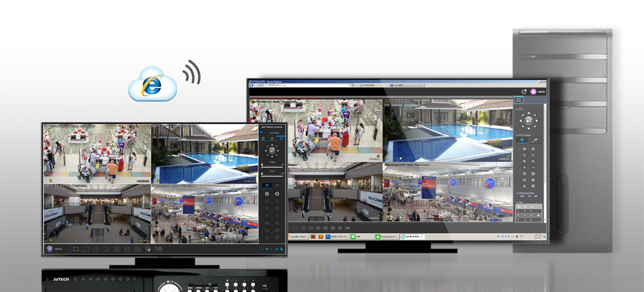The height and width of the screenshot is (292, 644).
Task: Click the logout arrow icon beside admin
Action: (x=523, y=91)
